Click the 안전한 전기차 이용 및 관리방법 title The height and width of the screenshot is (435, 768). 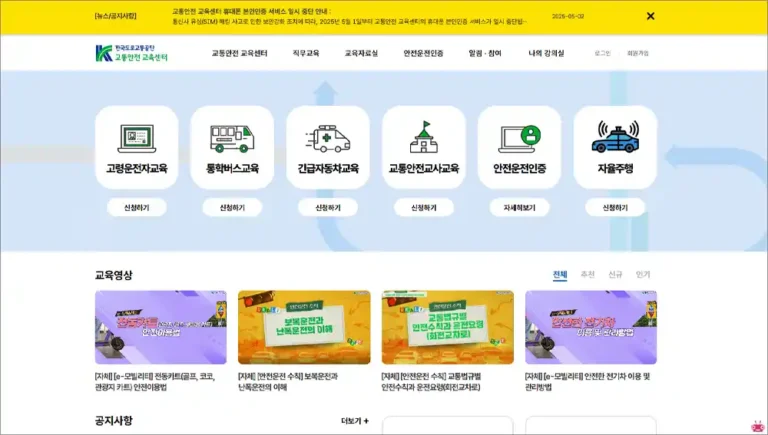click(x=588, y=382)
